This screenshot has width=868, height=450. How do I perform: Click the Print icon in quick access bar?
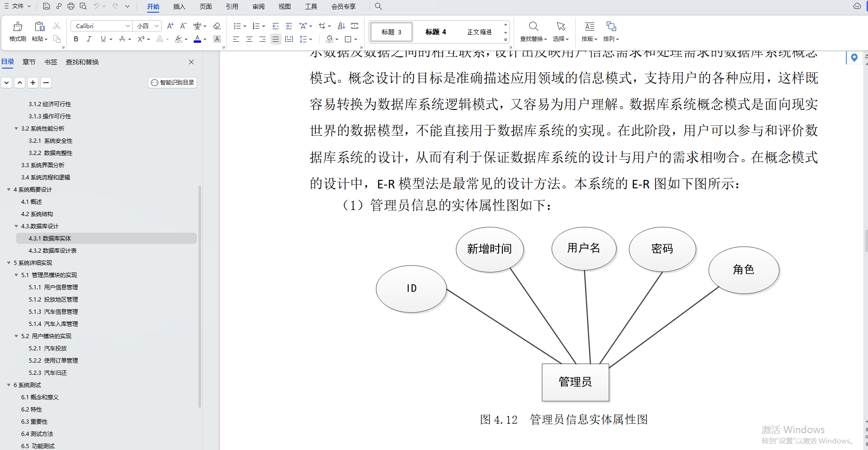[71, 6]
